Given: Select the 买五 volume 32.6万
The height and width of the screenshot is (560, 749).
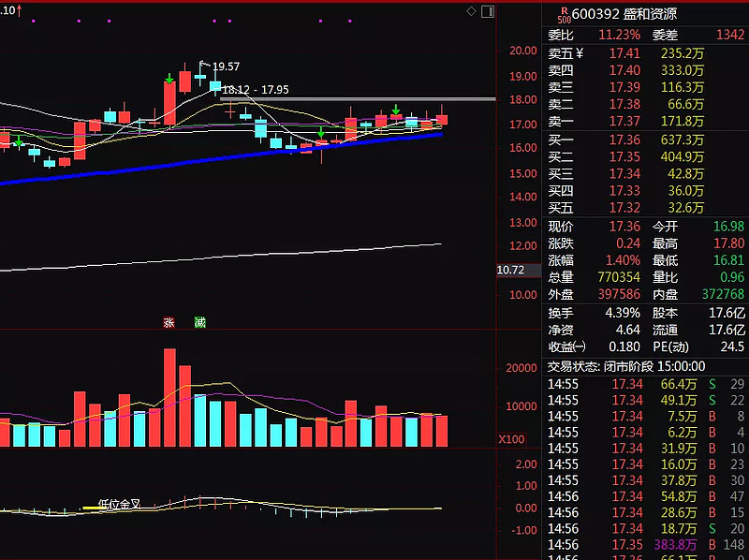Looking at the screenshot, I should pyautogui.click(x=685, y=207).
